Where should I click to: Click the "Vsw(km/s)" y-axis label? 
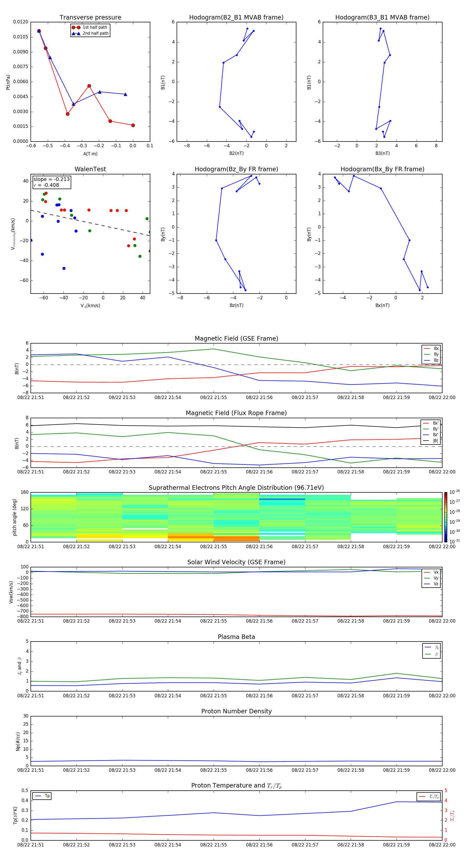(x=11, y=592)
